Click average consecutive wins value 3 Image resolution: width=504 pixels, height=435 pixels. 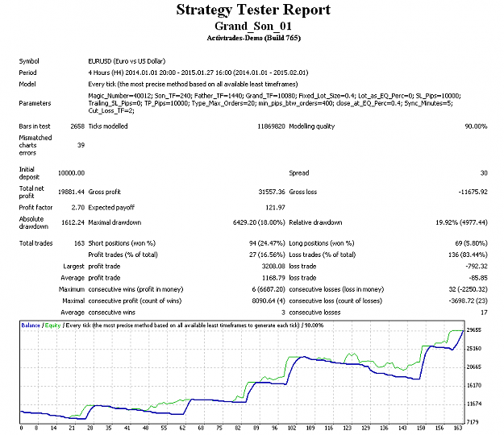(283, 313)
